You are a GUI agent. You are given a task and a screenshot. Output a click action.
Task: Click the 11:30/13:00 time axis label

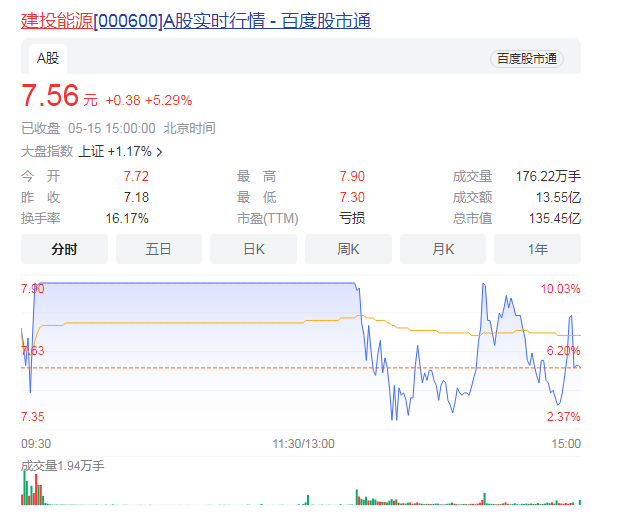(x=304, y=443)
